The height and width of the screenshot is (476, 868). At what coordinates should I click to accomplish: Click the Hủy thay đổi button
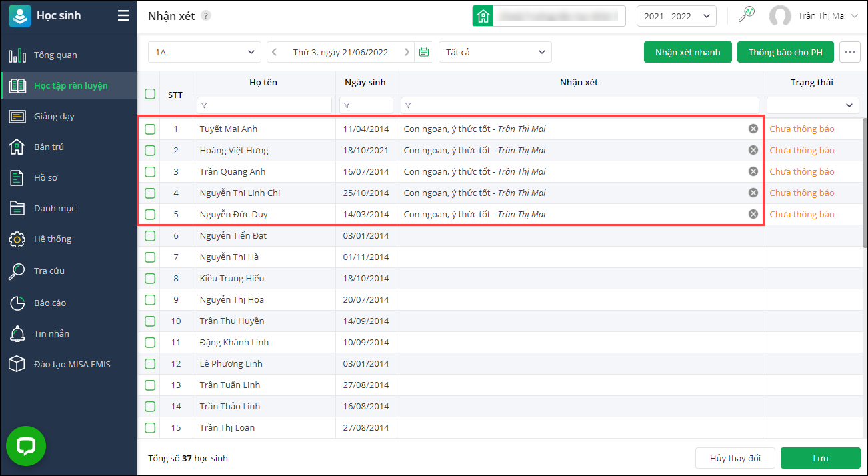735,458
